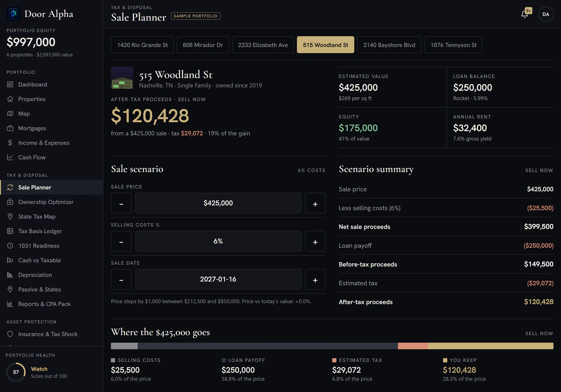The height and width of the screenshot is (392, 561).
Task: Click the $425,000 sale price field
Action: click(x=218, y=203)
